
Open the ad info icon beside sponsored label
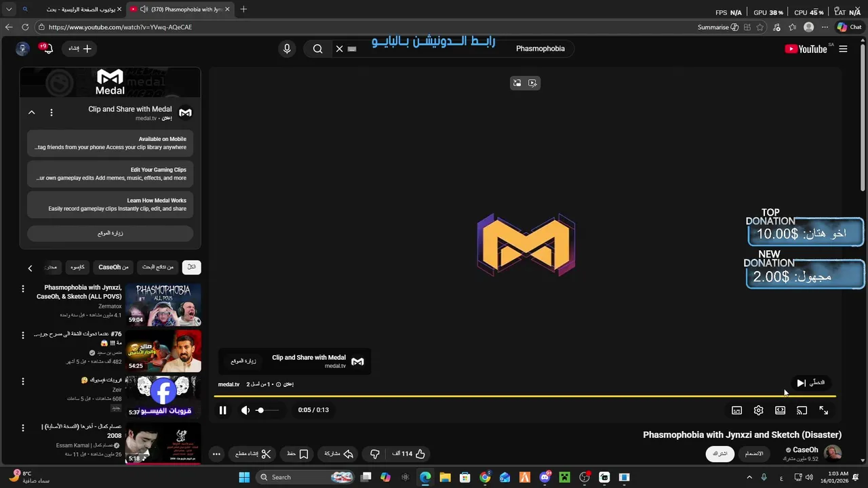pyautogui.click(x=278, y=384)
